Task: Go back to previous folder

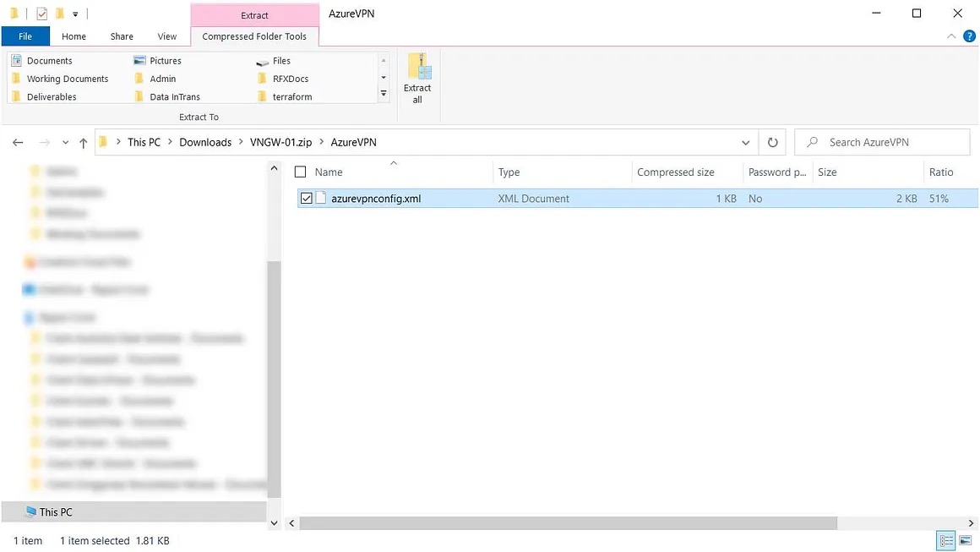Action: pyautogui.click(x=18, y=143)
